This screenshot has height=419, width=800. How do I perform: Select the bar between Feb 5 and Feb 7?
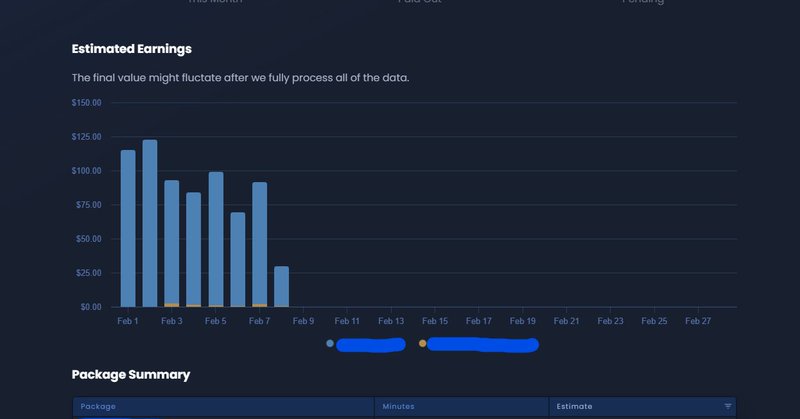click(238, 259)
